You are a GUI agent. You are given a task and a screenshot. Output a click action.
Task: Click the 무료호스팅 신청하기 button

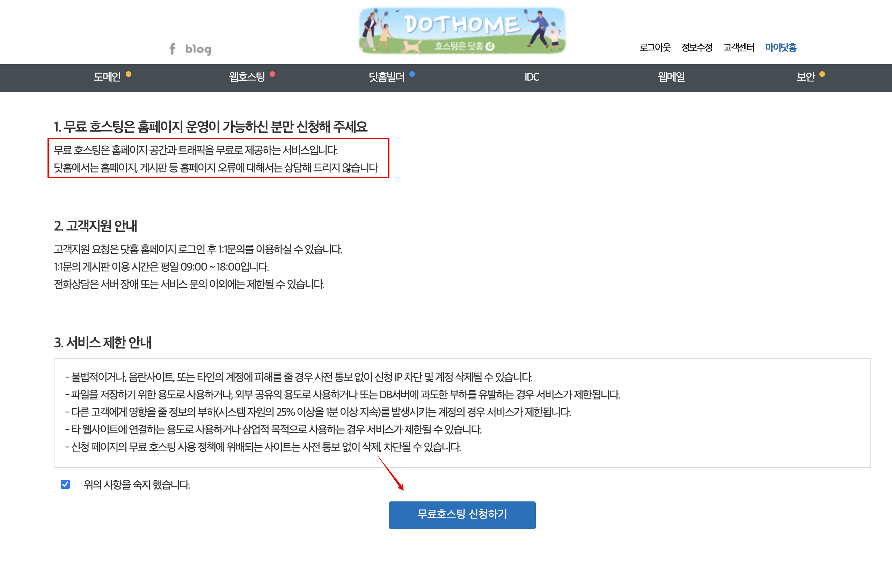[462, 515]
